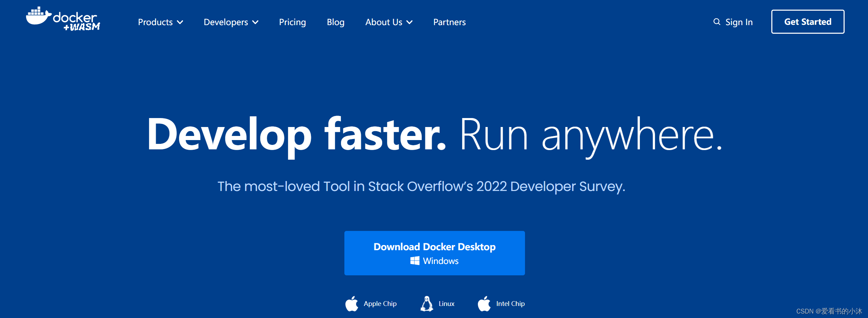Navigate to Partners in the navbar

[449, 22]
